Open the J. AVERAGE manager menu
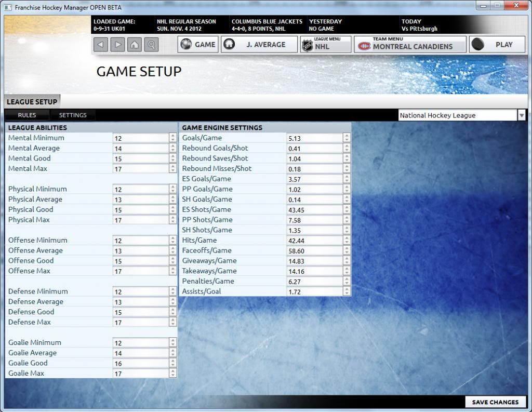 (x=259, y=45)
